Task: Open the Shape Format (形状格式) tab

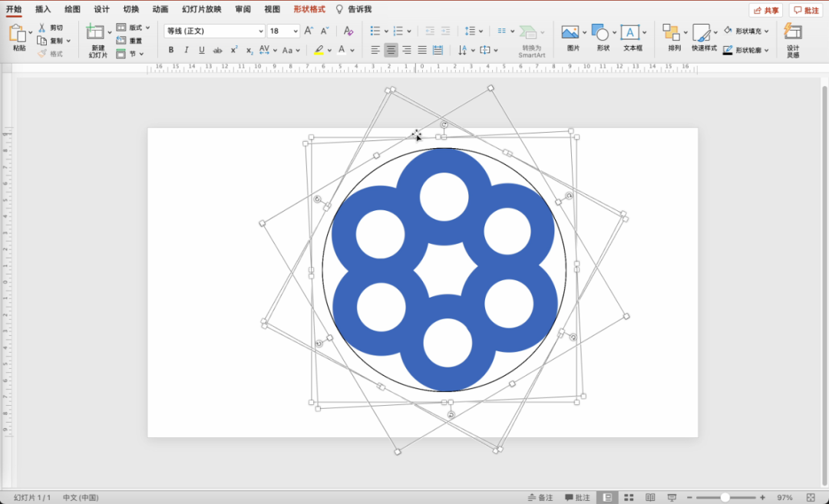Action: point(309,9)
